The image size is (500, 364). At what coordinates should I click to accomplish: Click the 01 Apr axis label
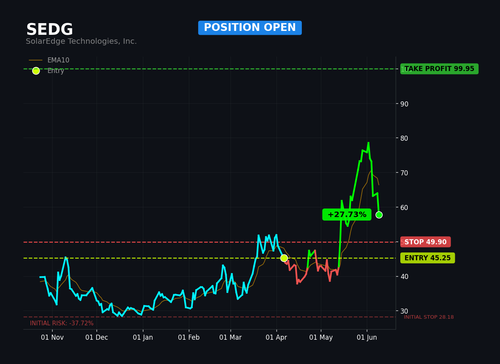[x=276, y=337]
